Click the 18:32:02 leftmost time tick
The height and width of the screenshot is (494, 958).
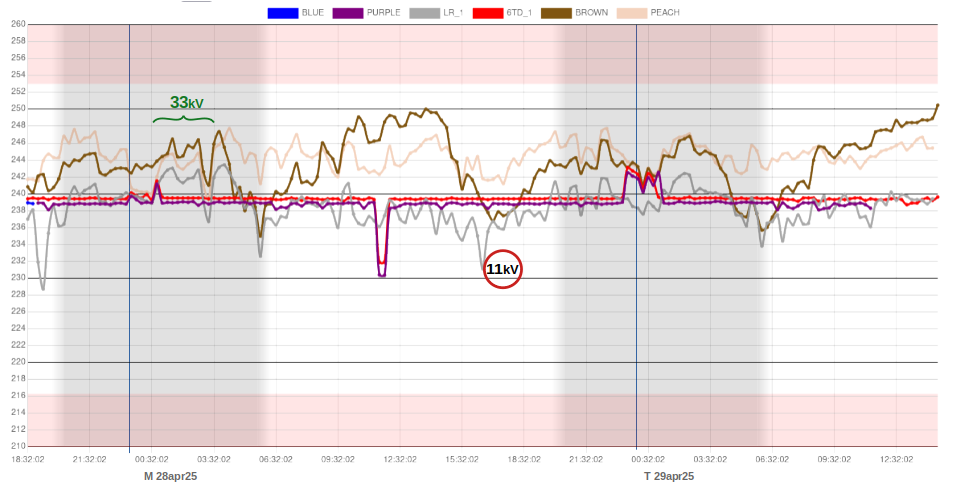coord(27,459)
